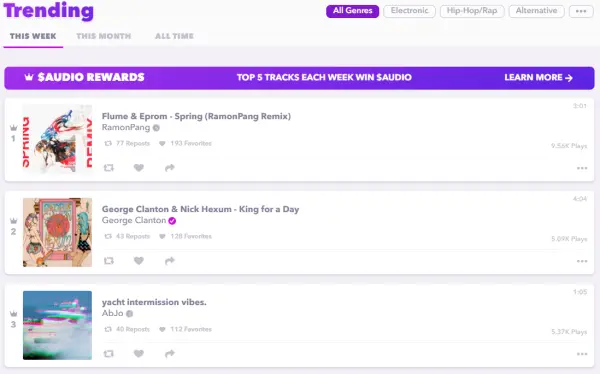View the 128 Favorites count

pos(185,236)
